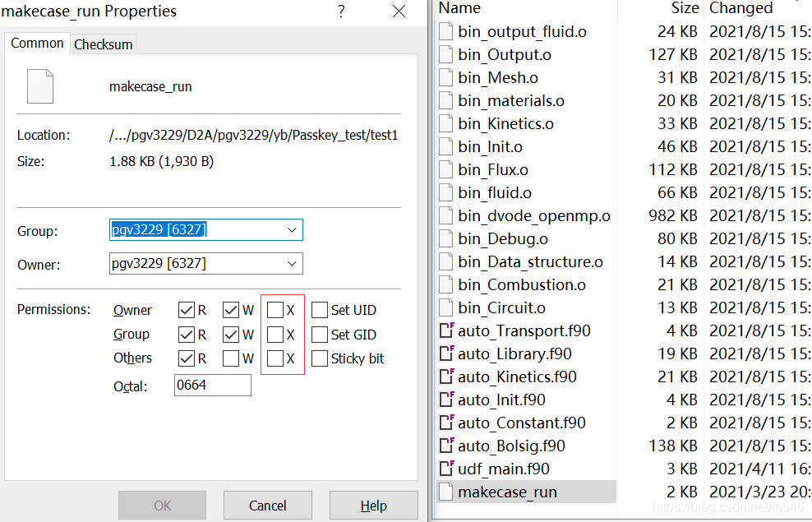The height and width of the screenshot is (522, 812).
Task: Click the makecase_run icon in file list
Action: [x=446, y=492]
